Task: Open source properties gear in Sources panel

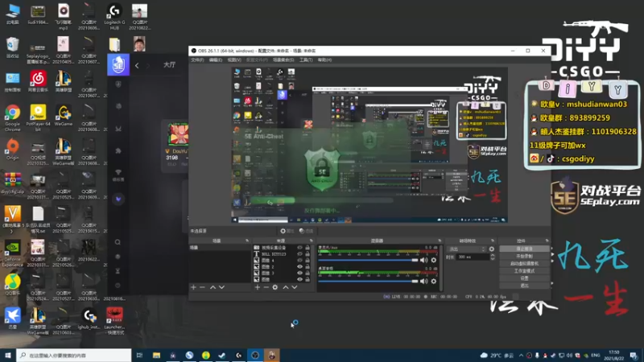Action: click(275, 287)
